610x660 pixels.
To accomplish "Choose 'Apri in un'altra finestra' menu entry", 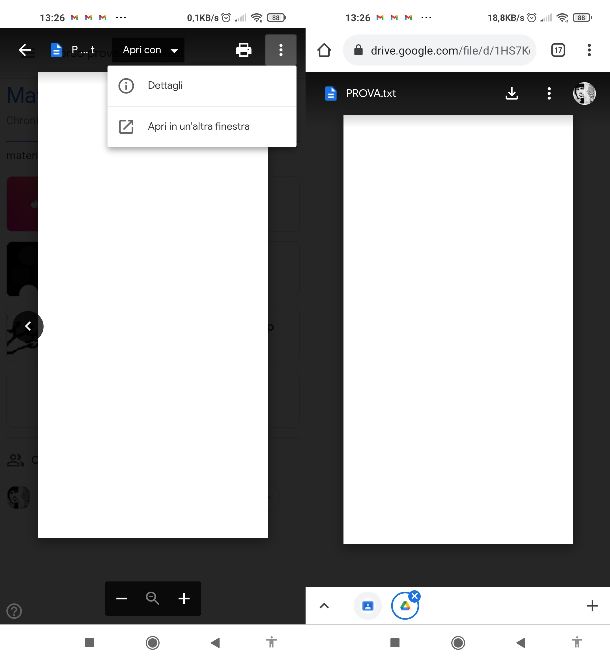I will 202,127.
